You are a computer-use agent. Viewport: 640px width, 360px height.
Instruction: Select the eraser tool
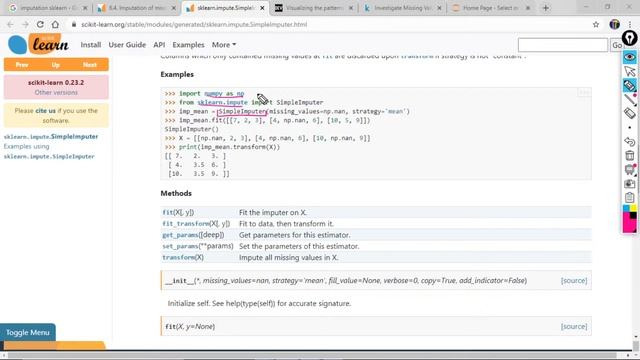(629, 113)
